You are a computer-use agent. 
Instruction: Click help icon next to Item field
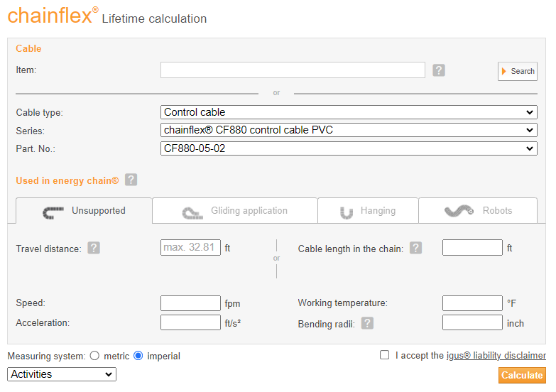[x=439, y=70]
